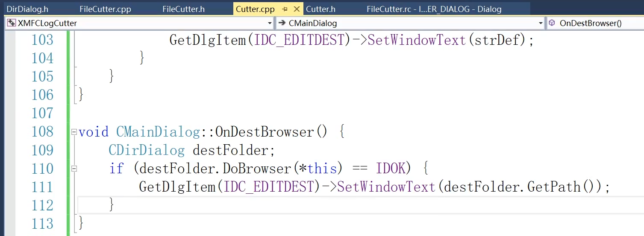The height and width of the screenshot is (236, 644).
Task: Click SetWindowText call on line 111
Action: pos(386,187)
